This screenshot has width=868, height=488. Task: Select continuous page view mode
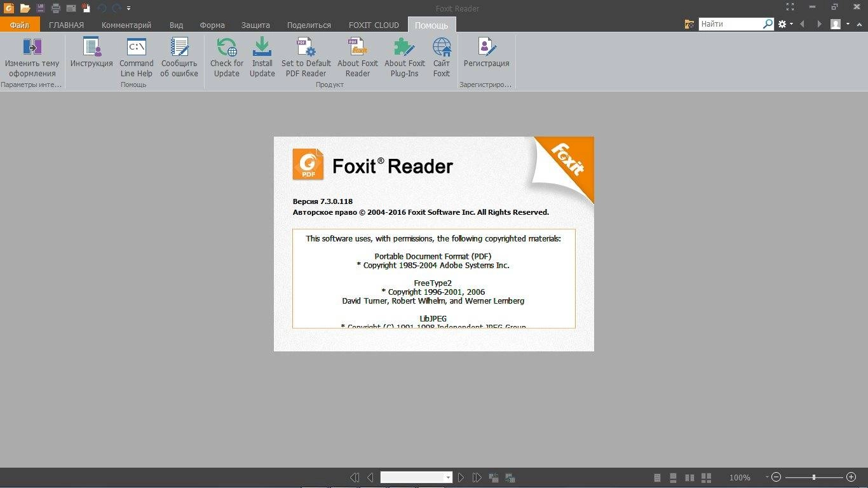coord(673,477)
